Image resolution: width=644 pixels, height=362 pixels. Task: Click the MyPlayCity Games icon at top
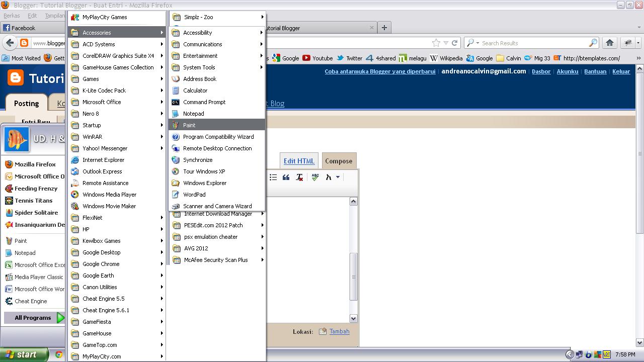[75, 17]
